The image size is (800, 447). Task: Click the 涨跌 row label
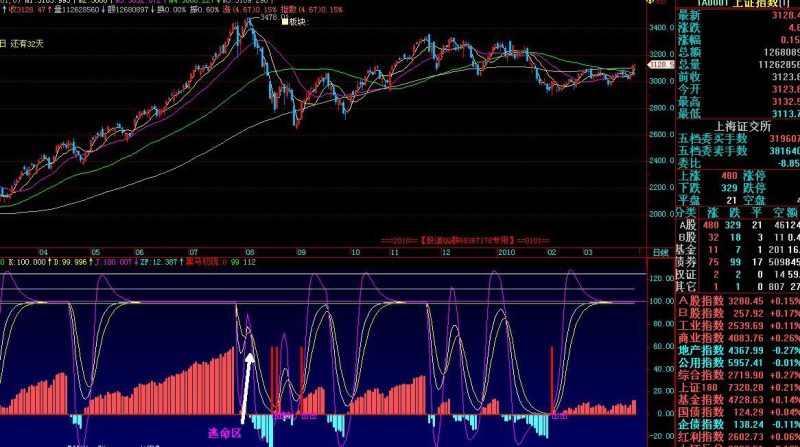coord(689,28)
